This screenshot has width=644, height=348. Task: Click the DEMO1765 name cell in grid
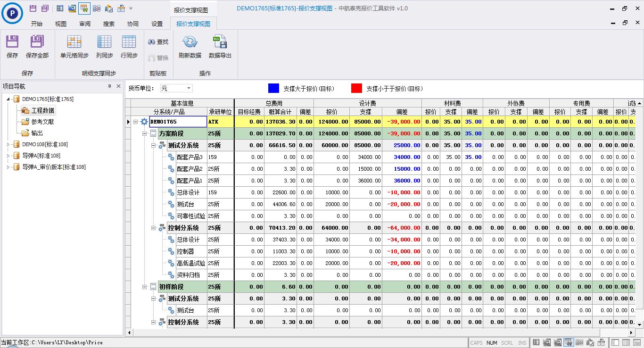pyautogui.click(x=177, y=122)
